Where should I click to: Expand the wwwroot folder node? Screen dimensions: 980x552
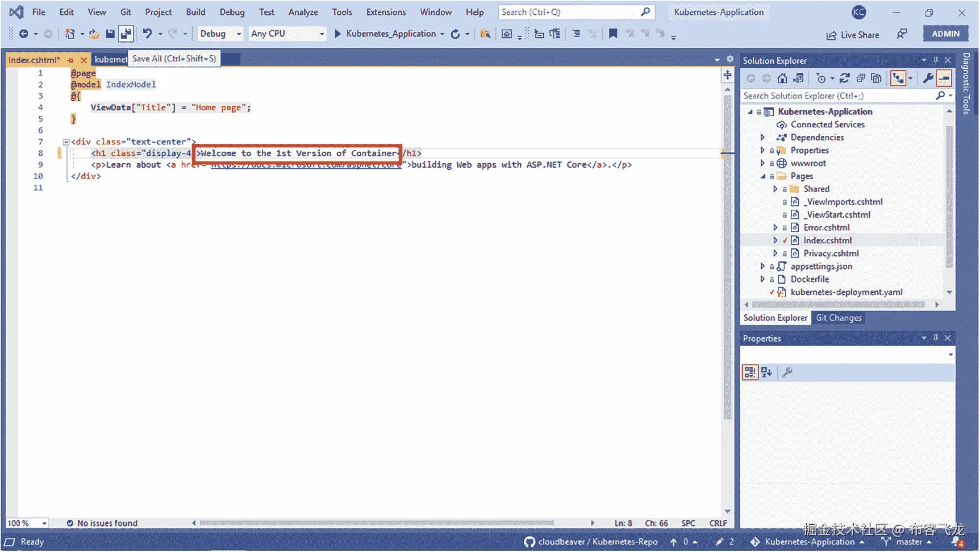click(x=762, y=164)
